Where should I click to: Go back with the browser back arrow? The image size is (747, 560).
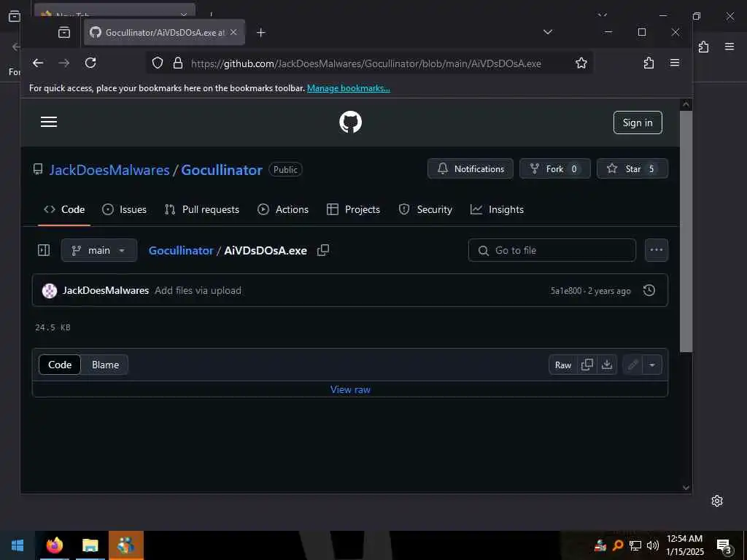coord(38,63)
